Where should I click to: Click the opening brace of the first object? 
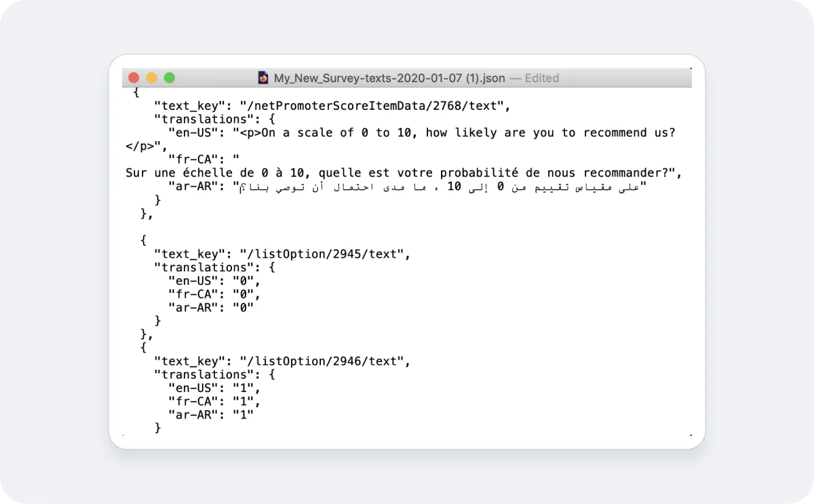click(136, 92)
